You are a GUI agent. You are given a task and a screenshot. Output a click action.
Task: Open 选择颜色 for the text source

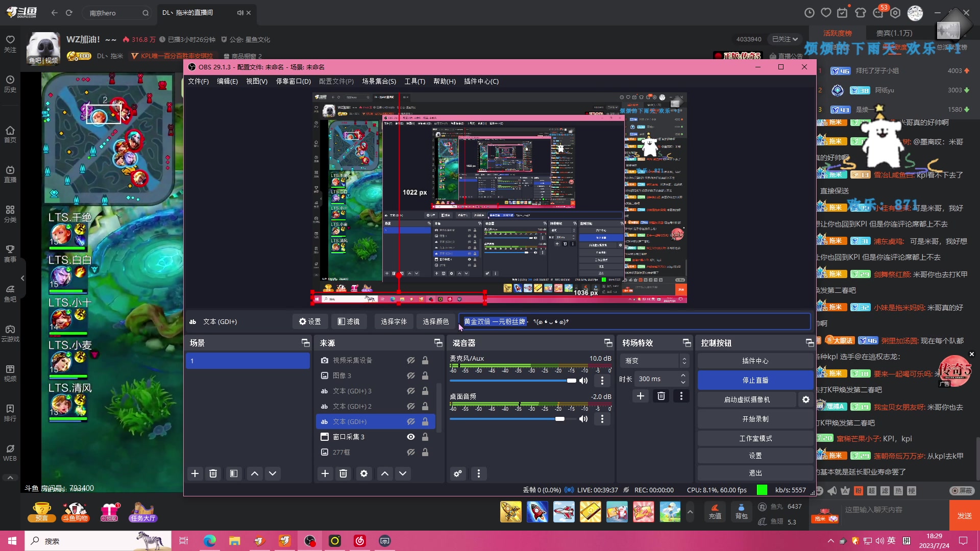(436, 321)
